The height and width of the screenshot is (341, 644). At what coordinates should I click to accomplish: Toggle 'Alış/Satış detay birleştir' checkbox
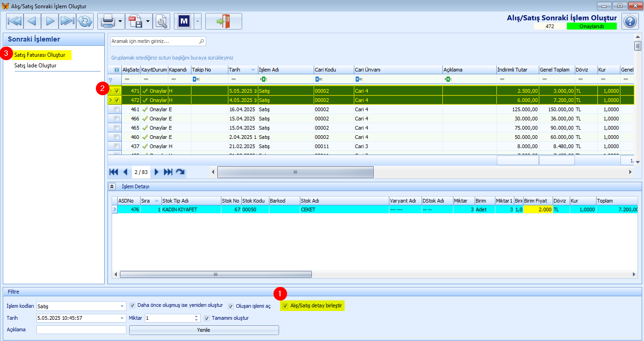(x=285, y=306)
